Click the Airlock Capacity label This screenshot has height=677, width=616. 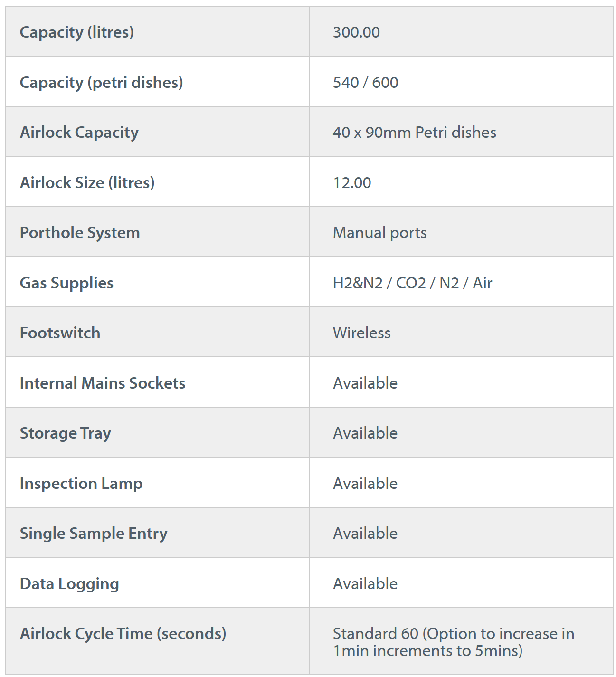pos(79,133)
